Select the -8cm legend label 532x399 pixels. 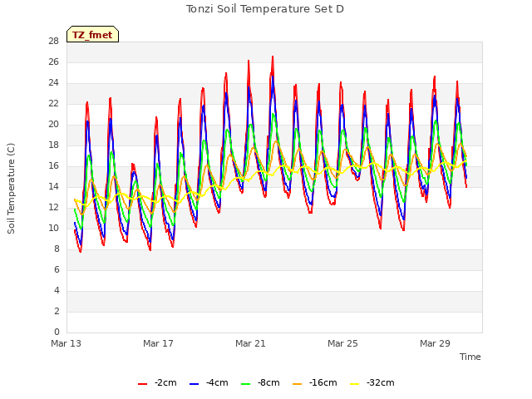click(268, 382)
